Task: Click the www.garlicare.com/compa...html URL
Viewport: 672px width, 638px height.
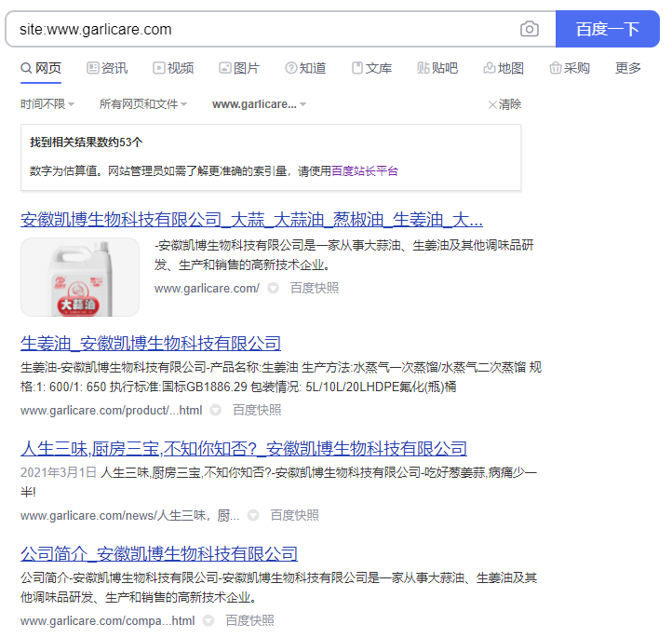Action: (x=108, y=620)
